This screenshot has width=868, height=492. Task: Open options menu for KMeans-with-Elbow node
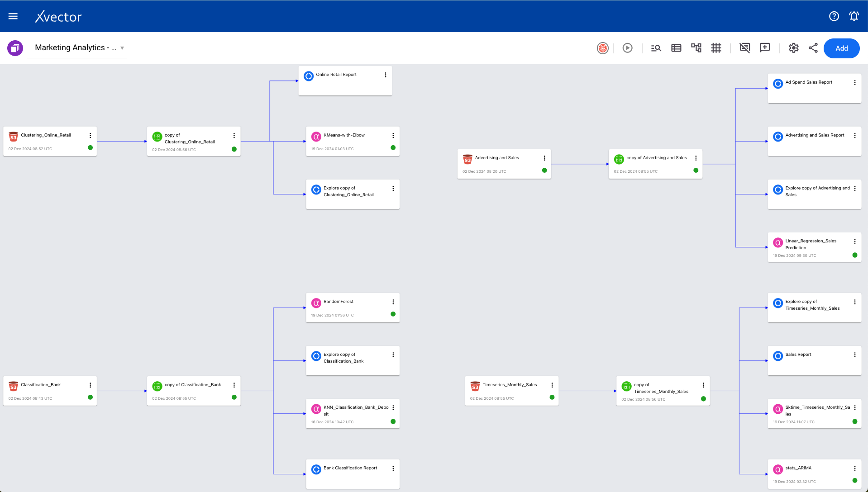(393, 136)
